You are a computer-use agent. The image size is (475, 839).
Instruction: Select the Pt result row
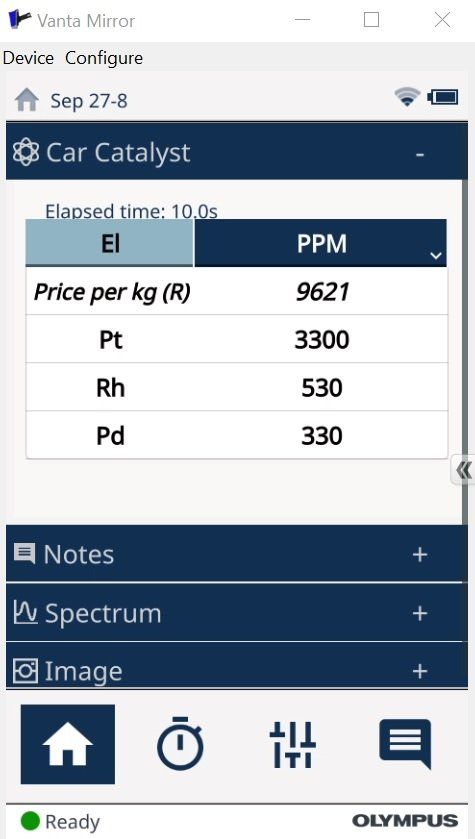(x=236, y=339)
